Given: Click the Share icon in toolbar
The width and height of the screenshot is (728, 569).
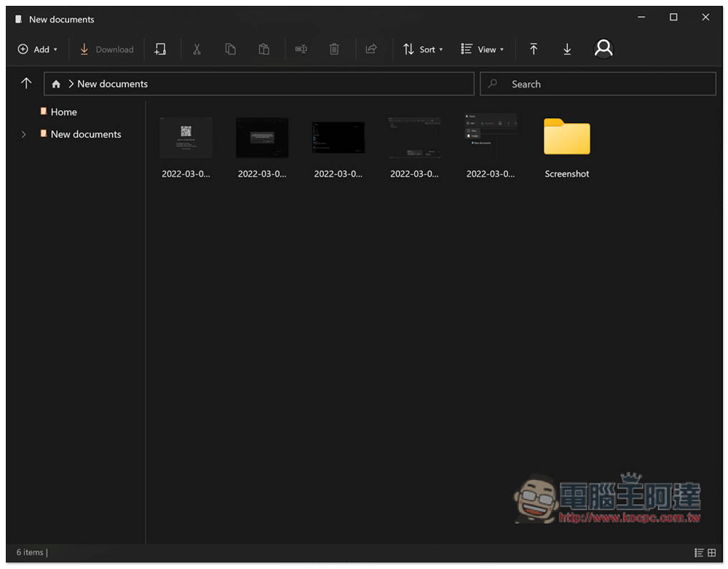Looking at the screenshot, I should click(371, 50).
